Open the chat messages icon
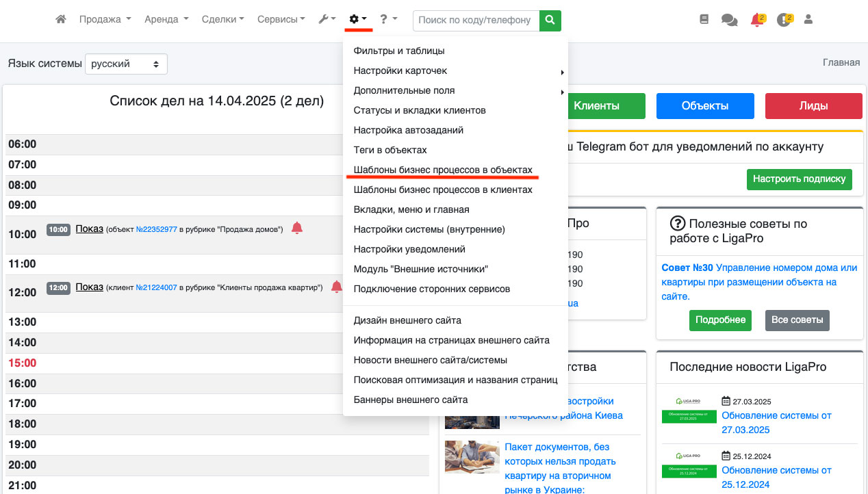Viewport: 868px width, 494px height. (729, 21)
